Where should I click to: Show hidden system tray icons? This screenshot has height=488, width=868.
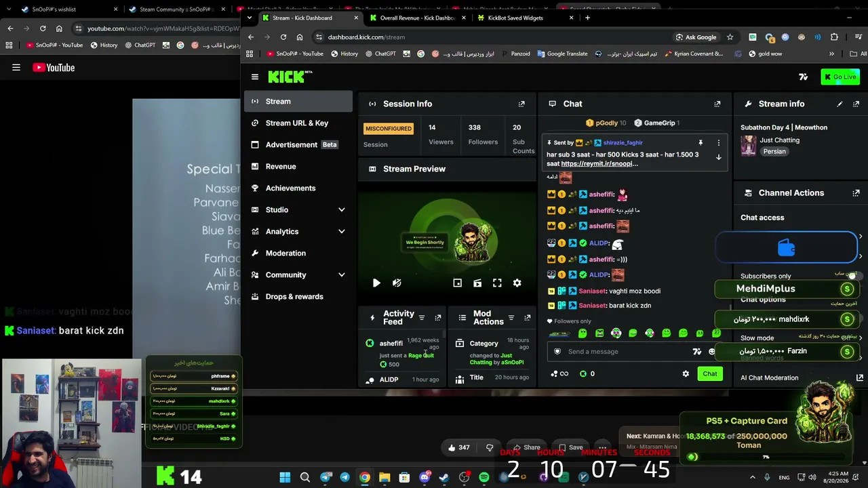[x=752, y=478]
